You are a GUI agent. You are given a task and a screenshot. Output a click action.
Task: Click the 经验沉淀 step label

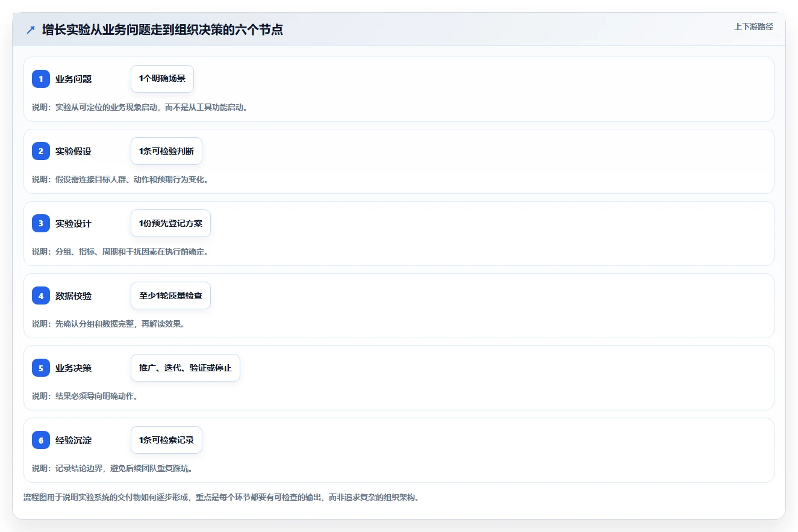click(x=73, y=440)
